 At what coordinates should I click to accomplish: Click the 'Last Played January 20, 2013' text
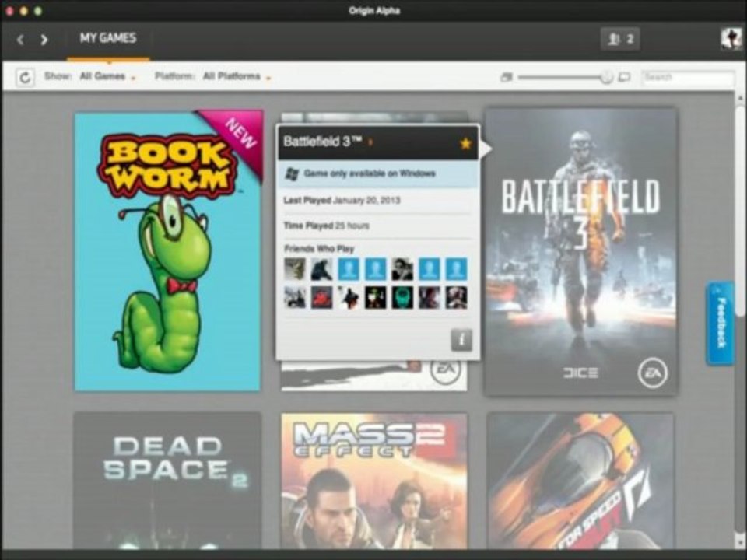342,201
